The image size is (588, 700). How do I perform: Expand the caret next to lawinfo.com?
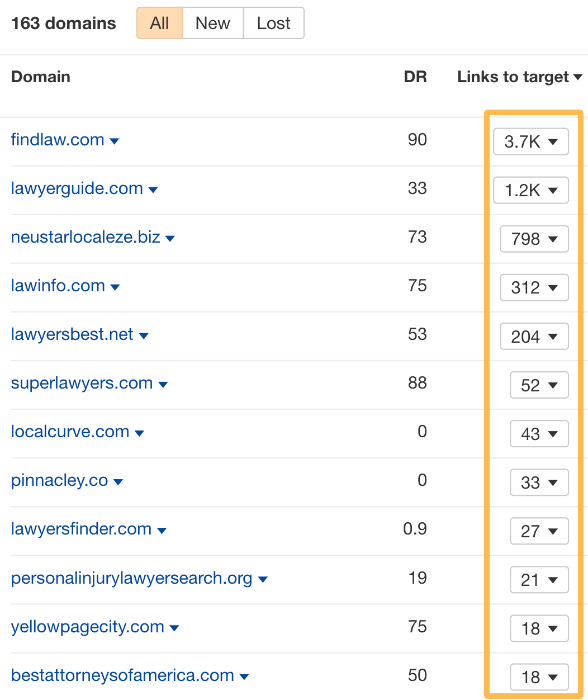tap(115, 287)
